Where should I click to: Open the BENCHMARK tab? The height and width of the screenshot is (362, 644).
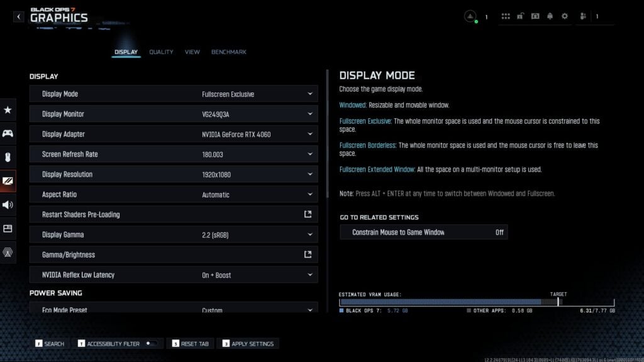tap(229, 52)
